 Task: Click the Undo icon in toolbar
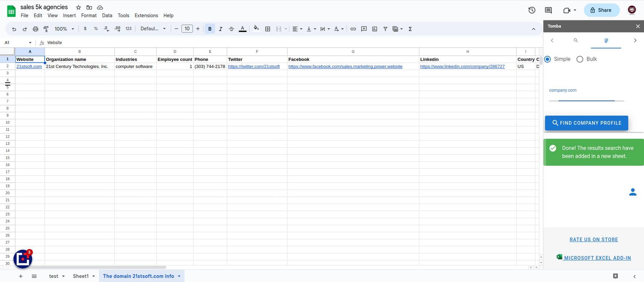[14, 29]
